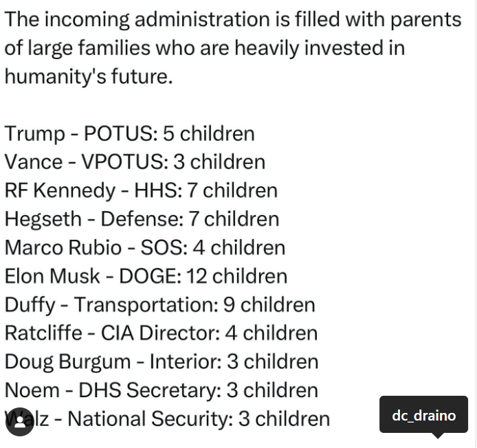Click the tagged people profile icon
This screenshot has width=477, height=448.
tap(20, 421)
